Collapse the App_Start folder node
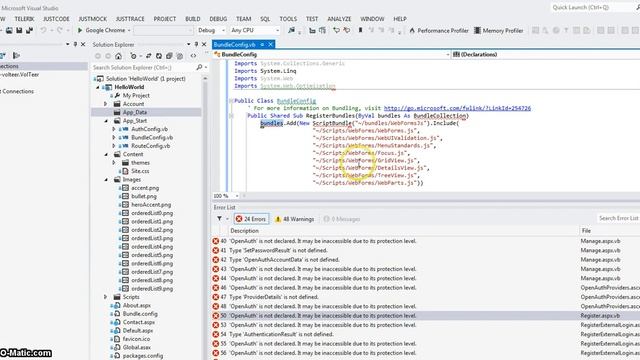640x360 pixels. click(106, 121)
